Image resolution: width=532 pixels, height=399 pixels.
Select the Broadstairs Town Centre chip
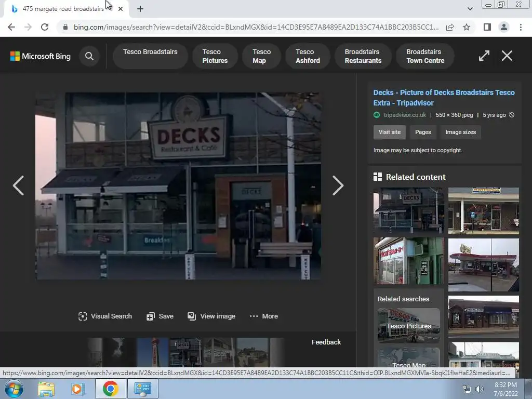coord(425,56)
